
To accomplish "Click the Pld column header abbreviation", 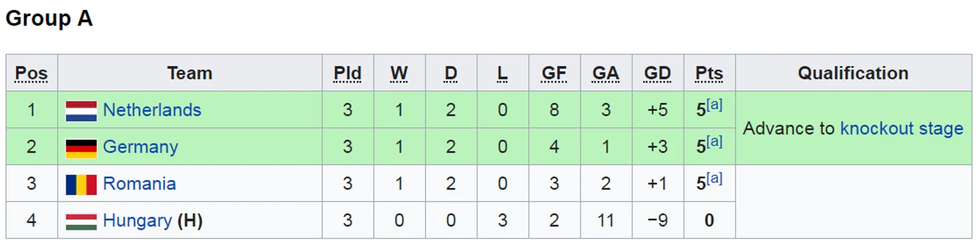I will pos(348,73).
